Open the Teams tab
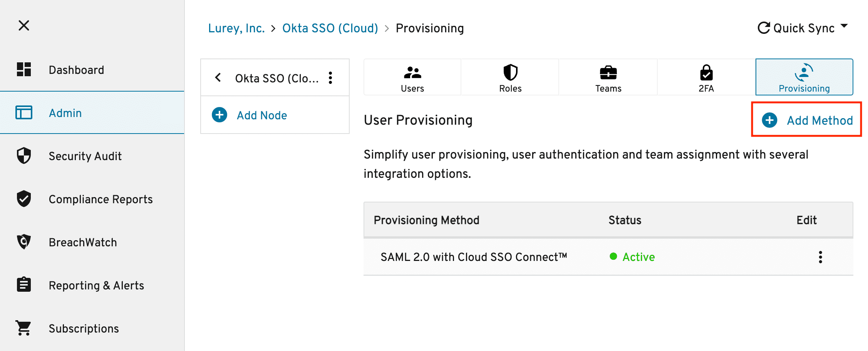 point(608,78)
